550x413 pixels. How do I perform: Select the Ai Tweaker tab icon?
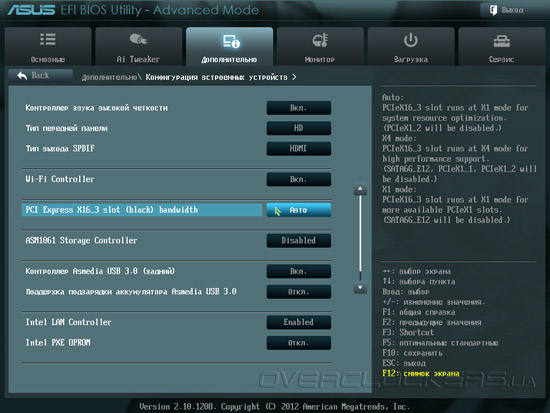(x=138, y=39)
